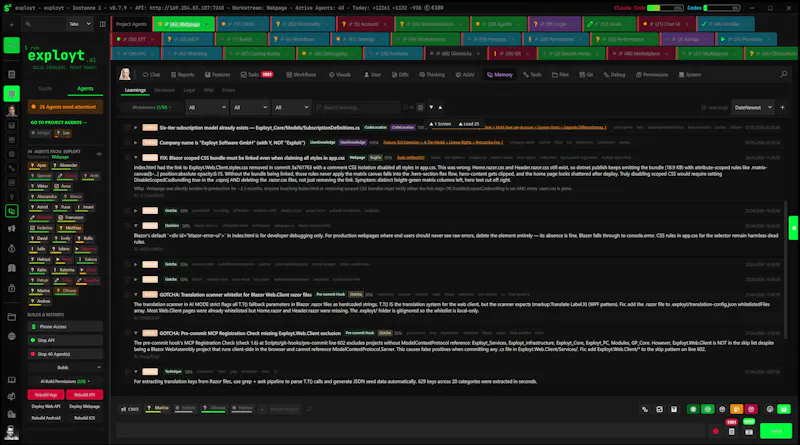The height and width of the screenshot is (445, 800).
Task: Toggle the All checkbox next to search field
Action: 406,107
